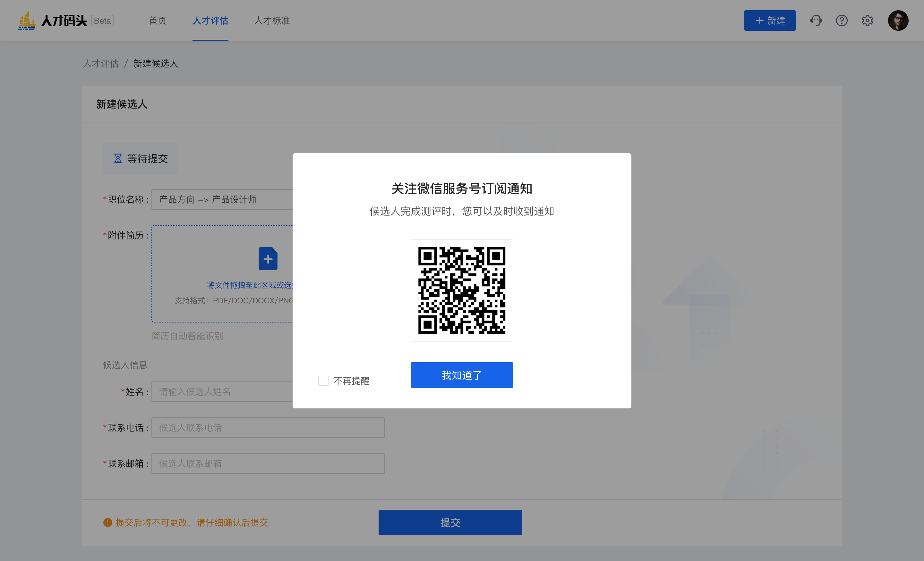Switch to the 人才标准 tab
Viewport: 924px width, 561px height.
point(272,21)
